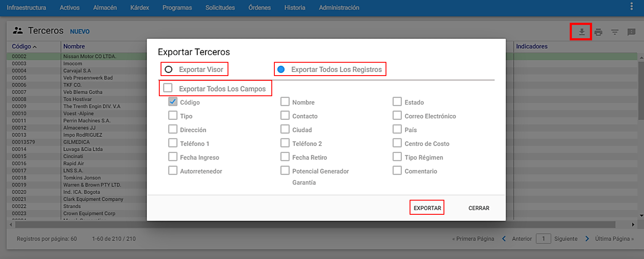Image resolution: width=644 pixels, height=259 pixels.
Task: Click the print icon in Terceros toolbar
Action: pos(598,32)
